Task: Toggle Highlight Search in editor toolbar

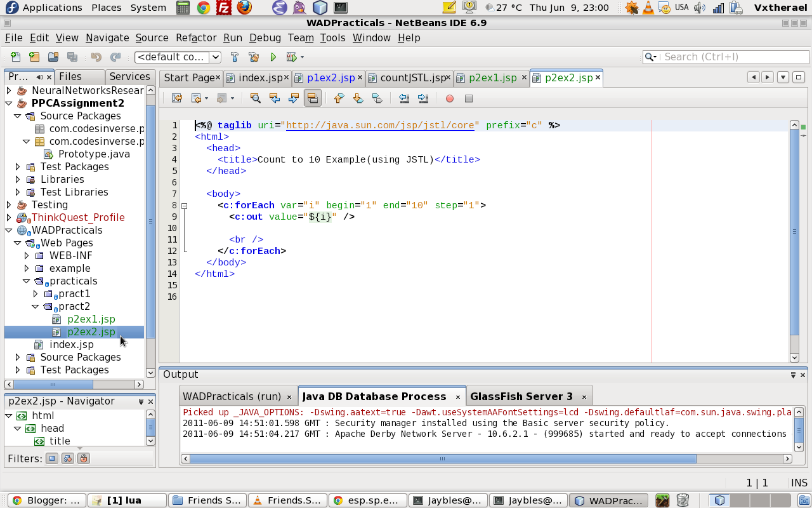Action: click(x=312, y=98)
